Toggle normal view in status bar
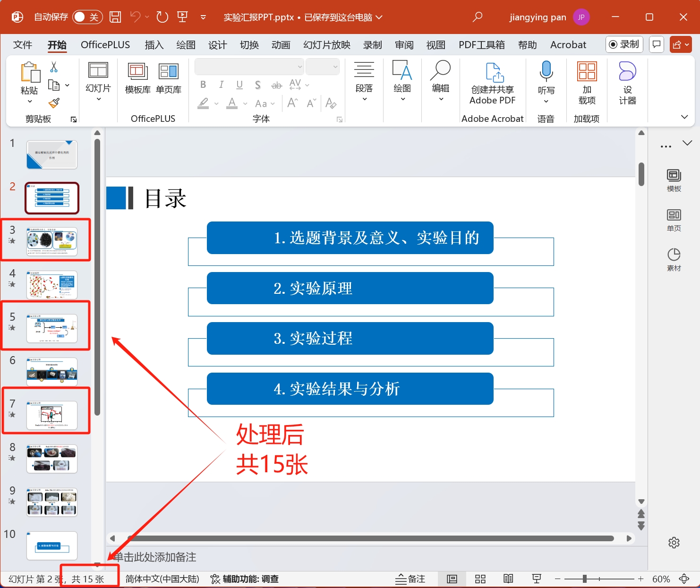Image resolution: width=700 pixels, height=588 pixels. [x=452, y=579]
